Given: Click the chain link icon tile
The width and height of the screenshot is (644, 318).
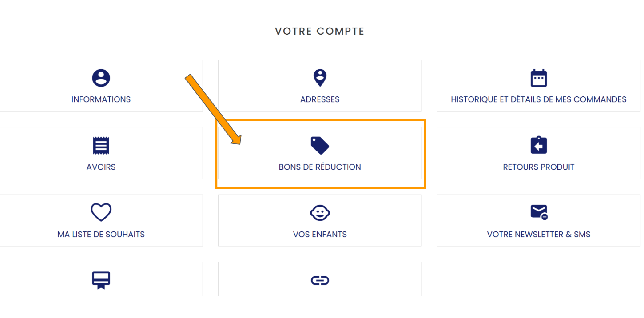Looking at the screenshot, I should [320, 280].
